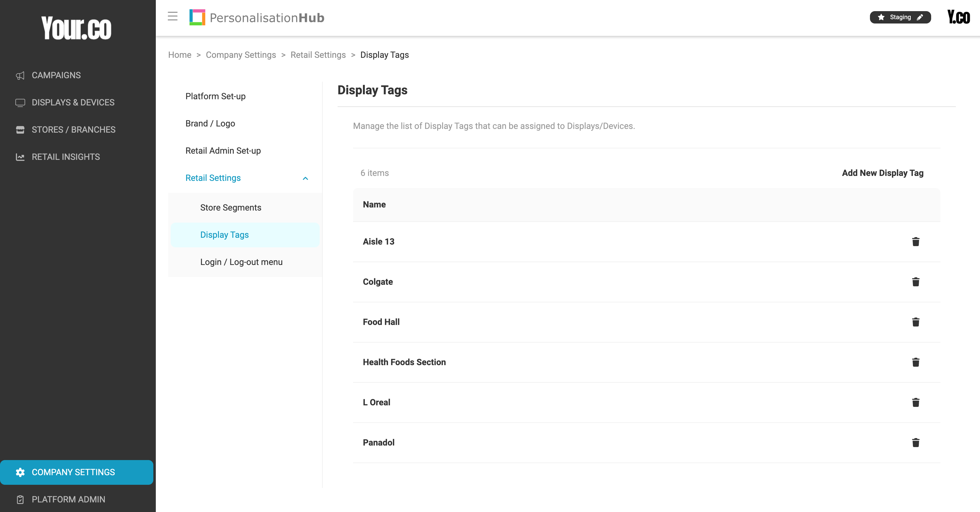Viewport: 980px width, 512px height.
Task: Remove the Food Hall tag
Action: click(915, 322)
